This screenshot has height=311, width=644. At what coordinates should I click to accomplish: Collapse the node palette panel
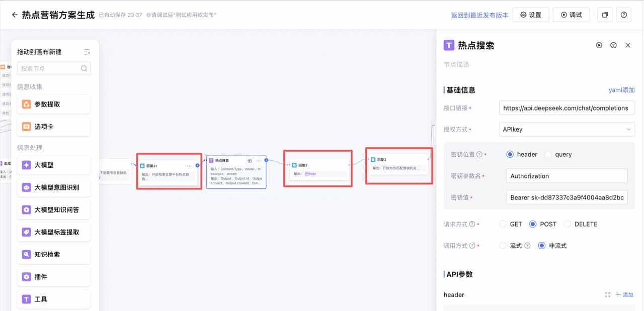coord(87,51)
